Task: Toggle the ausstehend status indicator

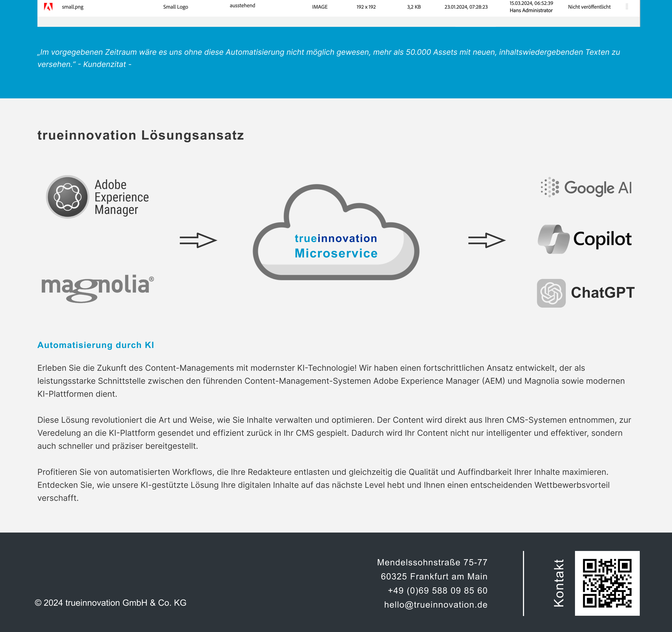Action: 242,7
